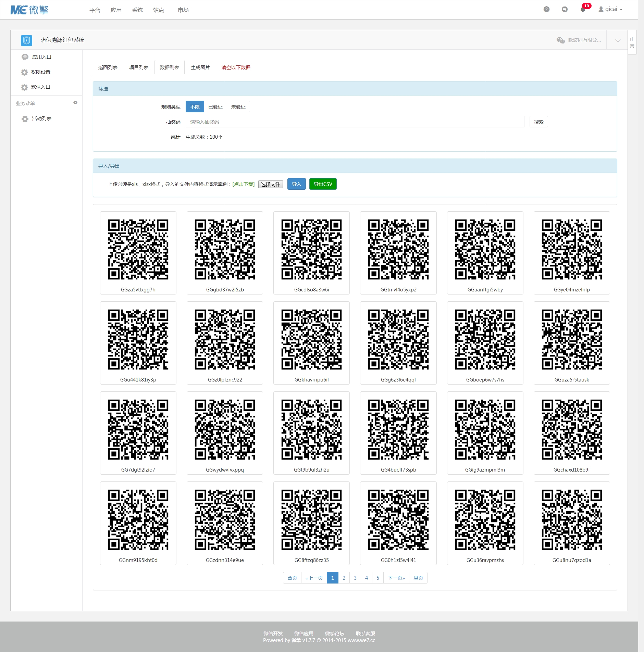Open QR code GGza5vtlxgg7h
This screenshot has width=644, height=652.
coord(138,250)
